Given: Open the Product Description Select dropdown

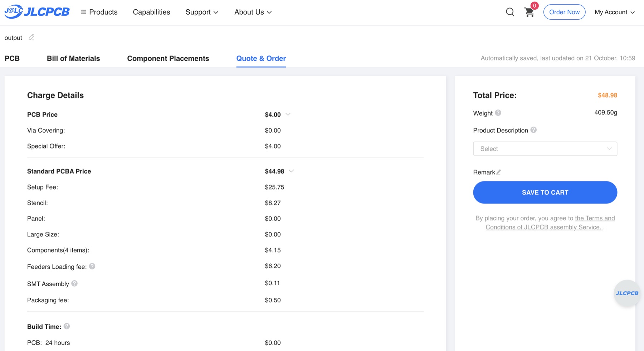Looking at the screenshot, I should (545, 149).
